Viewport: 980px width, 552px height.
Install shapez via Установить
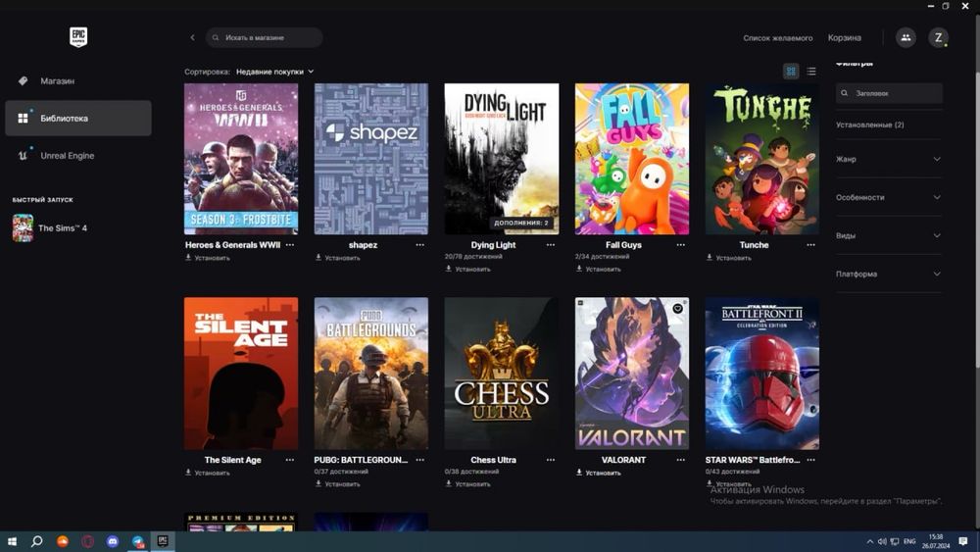337,258
